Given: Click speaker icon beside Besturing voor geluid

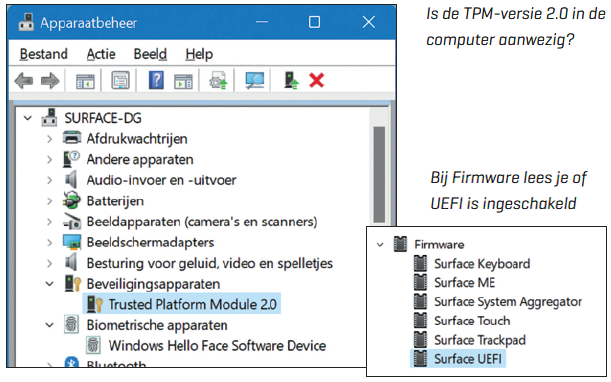Looking at the screenshot, I should [71, 263].
